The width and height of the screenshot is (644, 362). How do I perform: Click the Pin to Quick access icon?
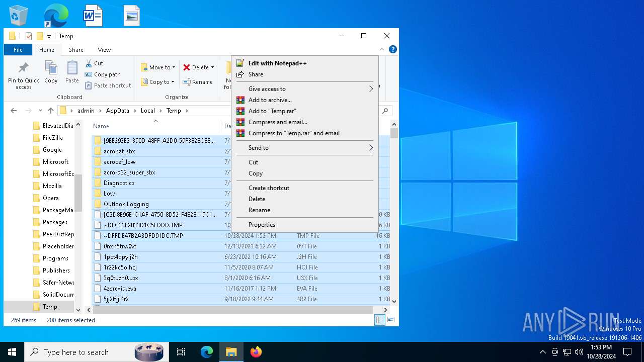point(23,68)
